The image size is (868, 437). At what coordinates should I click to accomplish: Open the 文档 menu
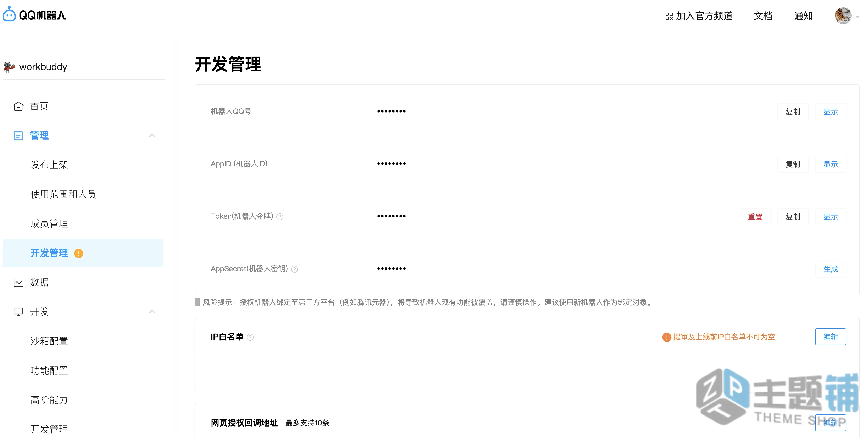pos(763,16)
